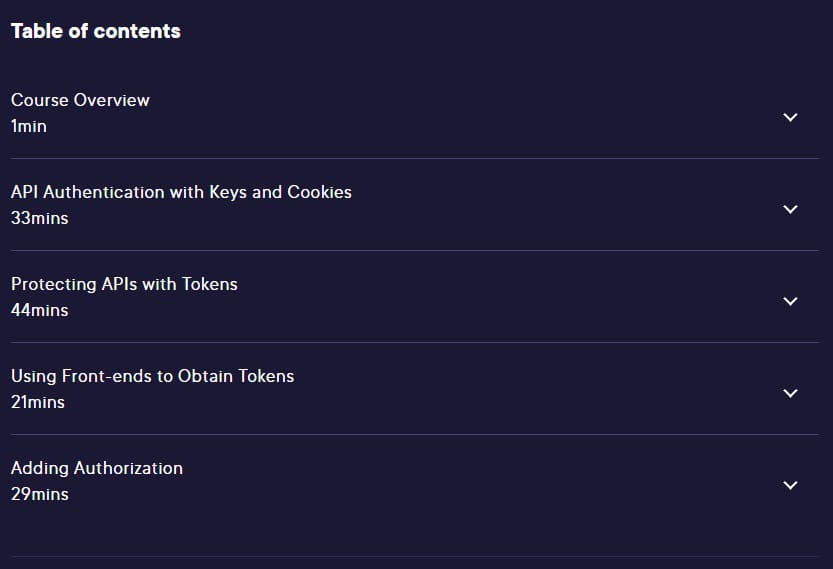Viewport: 833px width, 569px height.
Task: Click the divider line below Course Overview row
Action: 415,158
